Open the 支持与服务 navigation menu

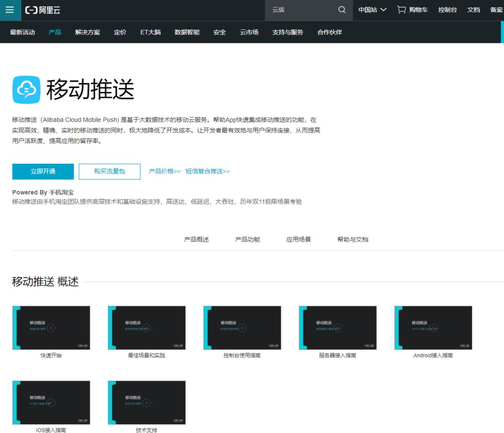pyautogui.click(x=287, y=32)
